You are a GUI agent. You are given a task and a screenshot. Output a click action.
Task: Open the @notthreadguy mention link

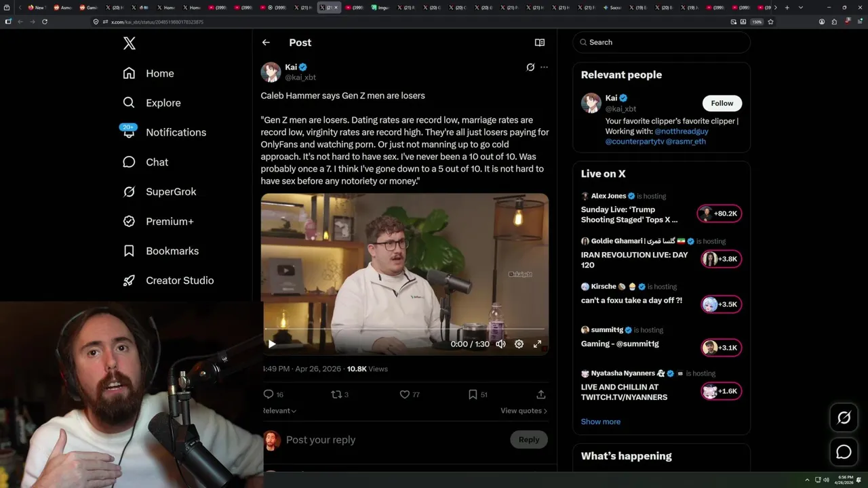(x=681, y=131)
